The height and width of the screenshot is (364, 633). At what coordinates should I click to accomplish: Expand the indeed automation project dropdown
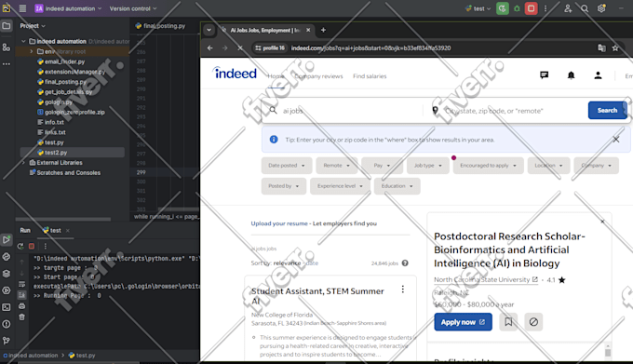click(x=68, y=8)
